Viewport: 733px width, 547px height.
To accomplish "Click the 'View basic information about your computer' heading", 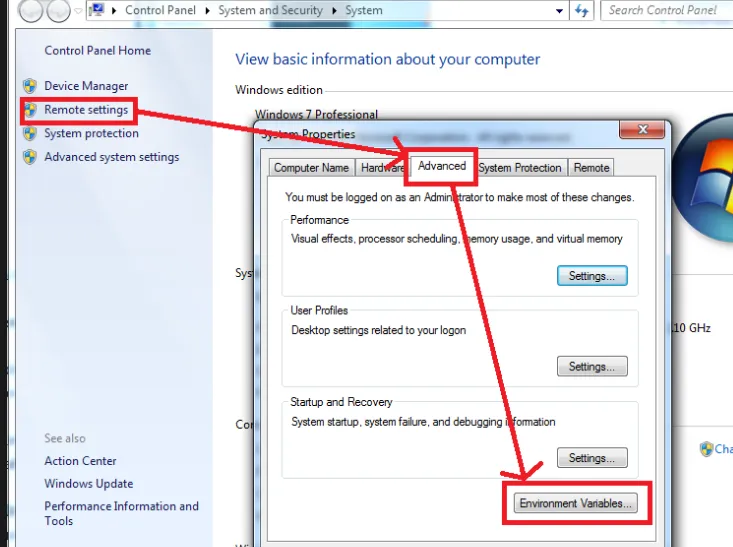I will 388,59.
